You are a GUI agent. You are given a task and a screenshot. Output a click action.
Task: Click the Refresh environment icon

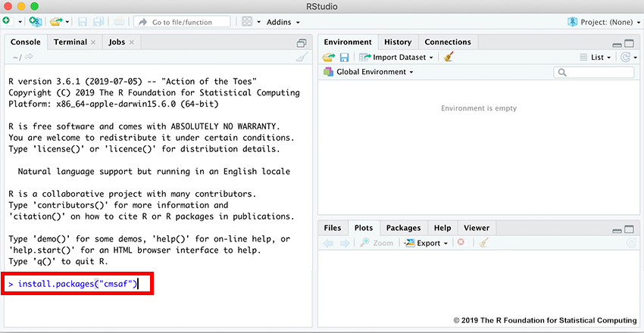point(625,58)
